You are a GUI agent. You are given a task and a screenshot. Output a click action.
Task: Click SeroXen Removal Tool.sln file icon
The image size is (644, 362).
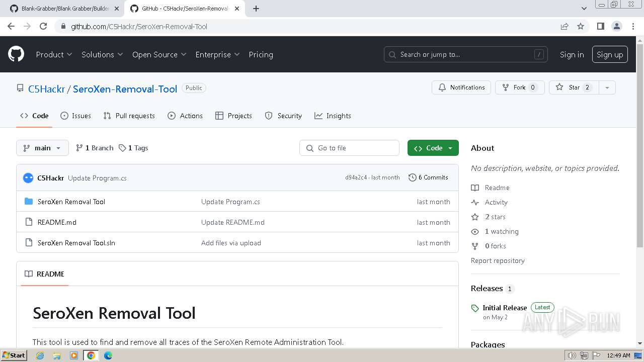(29, 243)
